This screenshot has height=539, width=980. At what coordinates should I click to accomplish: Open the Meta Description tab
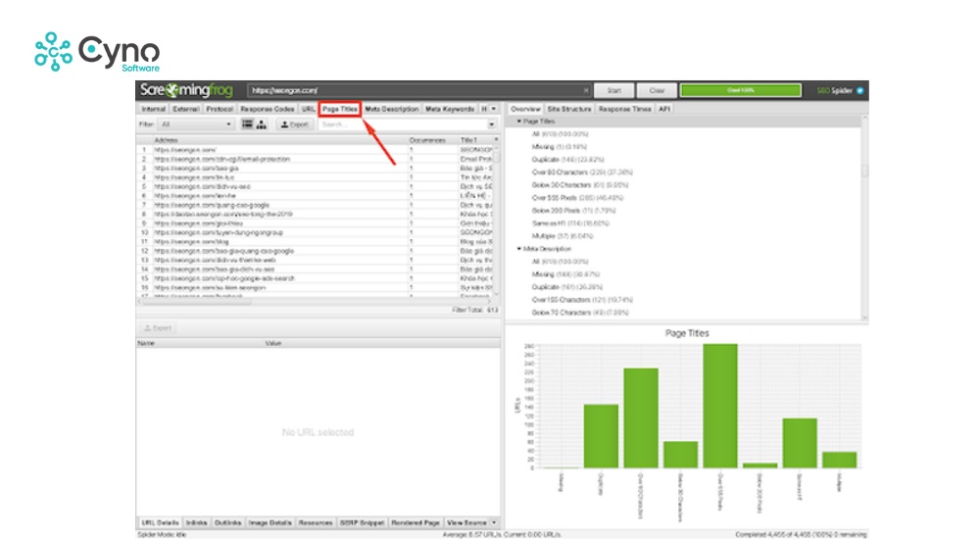[x=392, y=109]
